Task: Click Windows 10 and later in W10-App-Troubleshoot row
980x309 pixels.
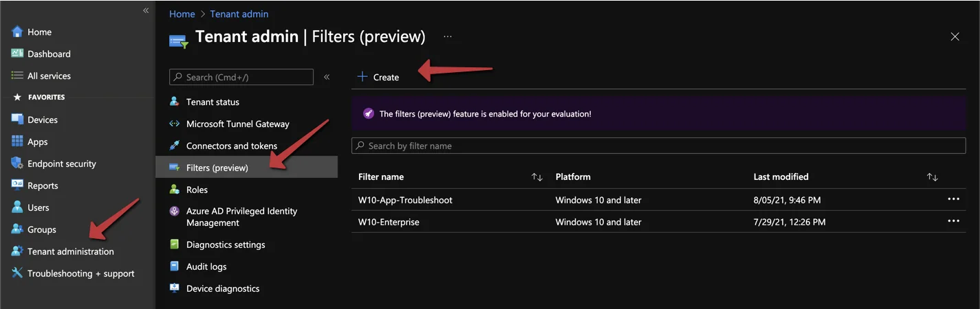Action: click(598, 200)
